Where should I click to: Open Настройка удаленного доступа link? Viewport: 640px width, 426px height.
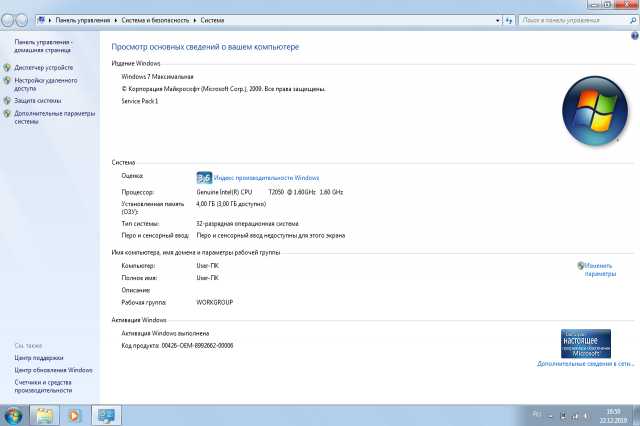pos(46,84)
